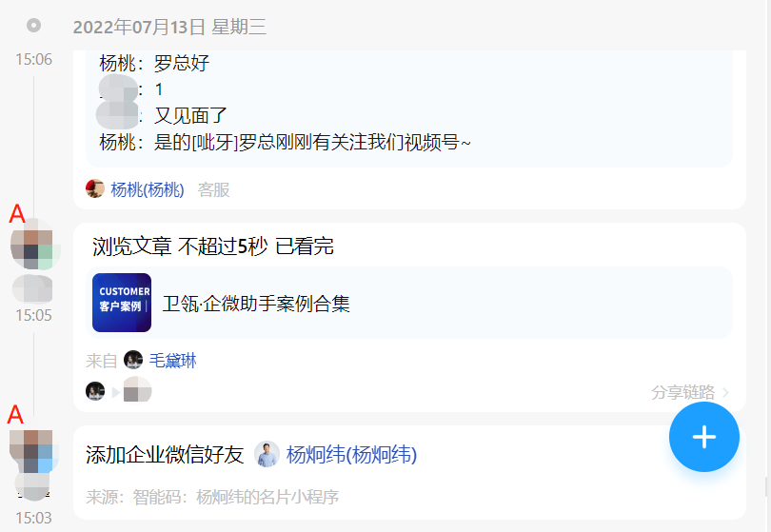Open the 分享链路 share path link
This screenshot has height=532, width=771.
[683, 392]
